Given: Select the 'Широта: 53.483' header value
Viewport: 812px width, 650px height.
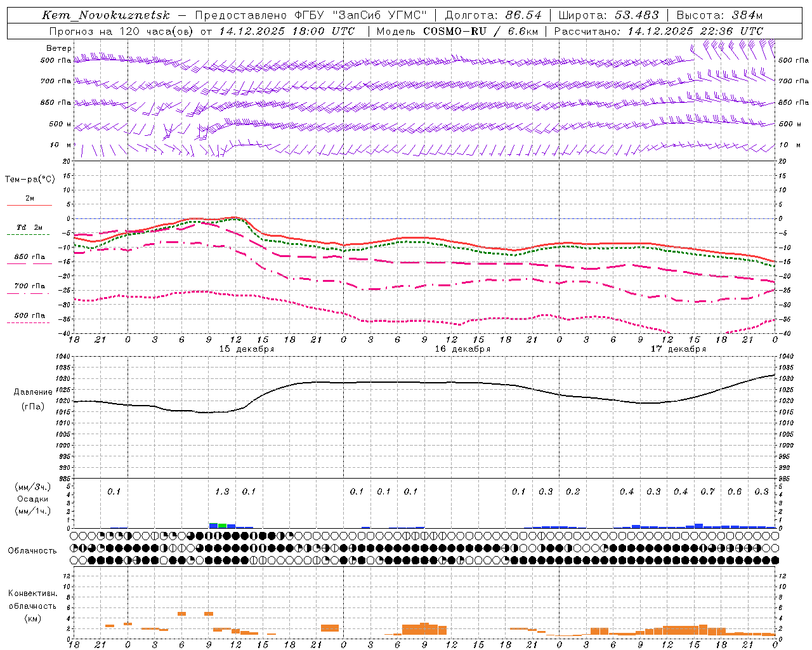Looking at the screenshot, I should click(609, 15).
